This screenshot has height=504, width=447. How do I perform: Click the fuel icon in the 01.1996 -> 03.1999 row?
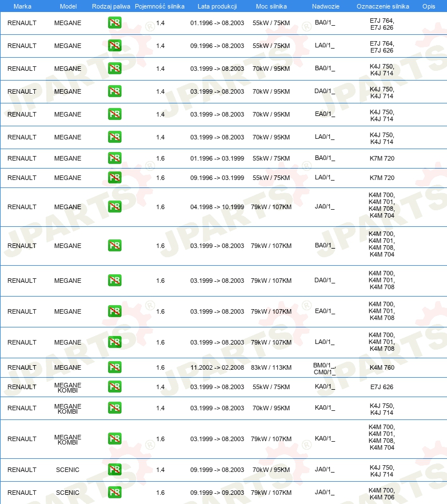coord(114,158)
